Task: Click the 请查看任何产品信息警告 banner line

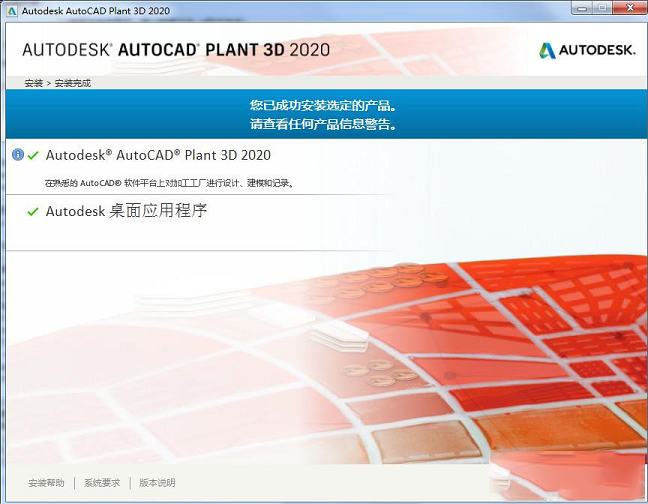Action: (323, 125)
